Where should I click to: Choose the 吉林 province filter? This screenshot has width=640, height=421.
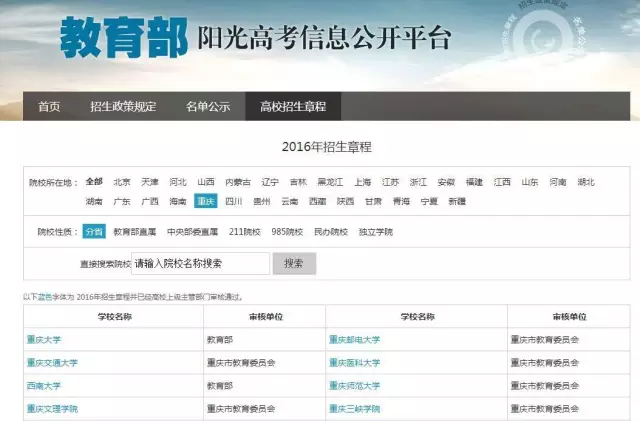click(x=298, y=182)
